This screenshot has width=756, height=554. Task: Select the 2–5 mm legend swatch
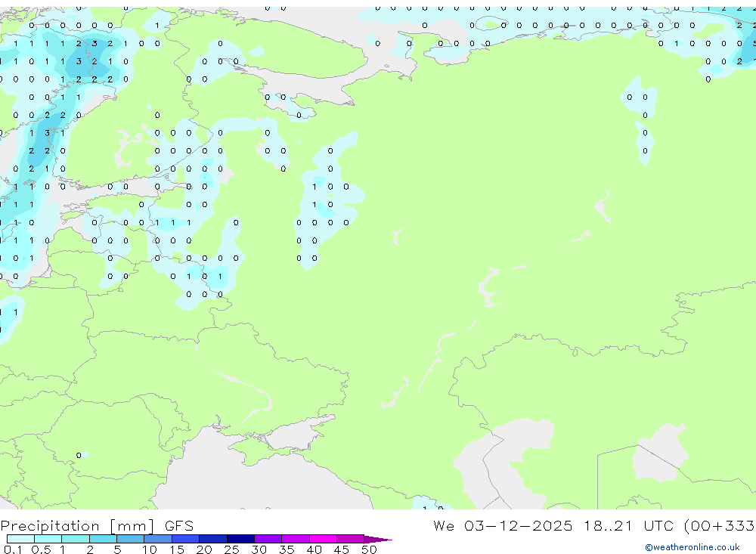[x=103, y=539]
